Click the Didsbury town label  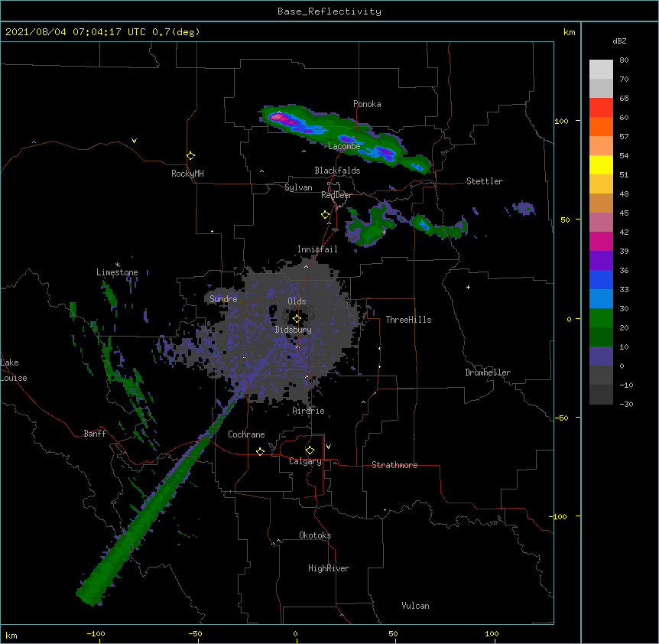pyautogui.click(x=294, y=330)
